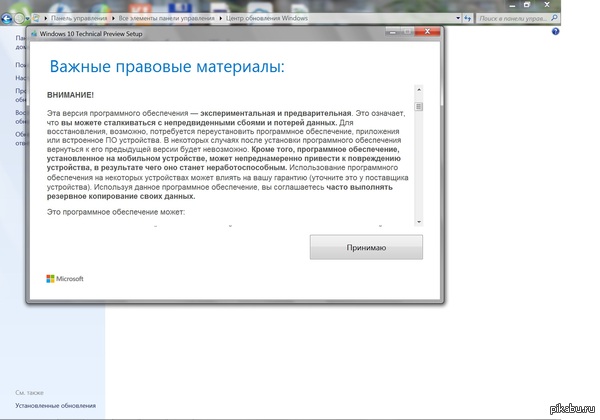Viewport: 600px width, 420px height.
Task: Click Панель управления in the address breadcrumb
Action: (x=79, y=18)
